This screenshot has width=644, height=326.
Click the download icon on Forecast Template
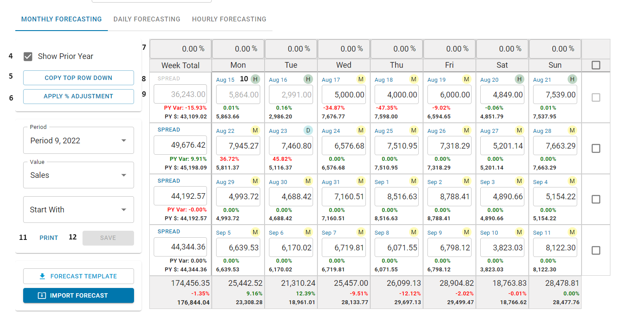point(42,276)
